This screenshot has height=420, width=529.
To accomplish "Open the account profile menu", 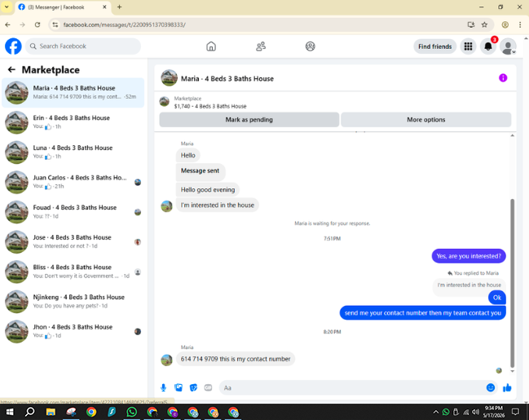I will (508, 46).
